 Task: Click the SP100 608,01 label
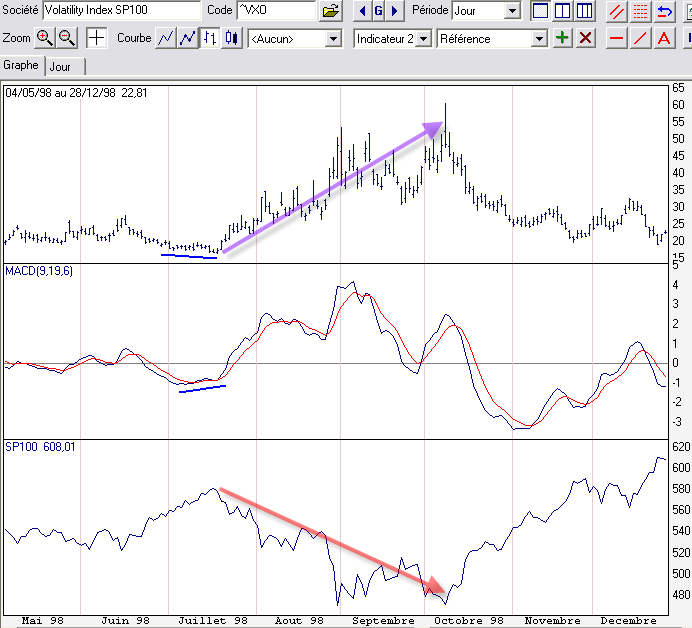(40, 447)
